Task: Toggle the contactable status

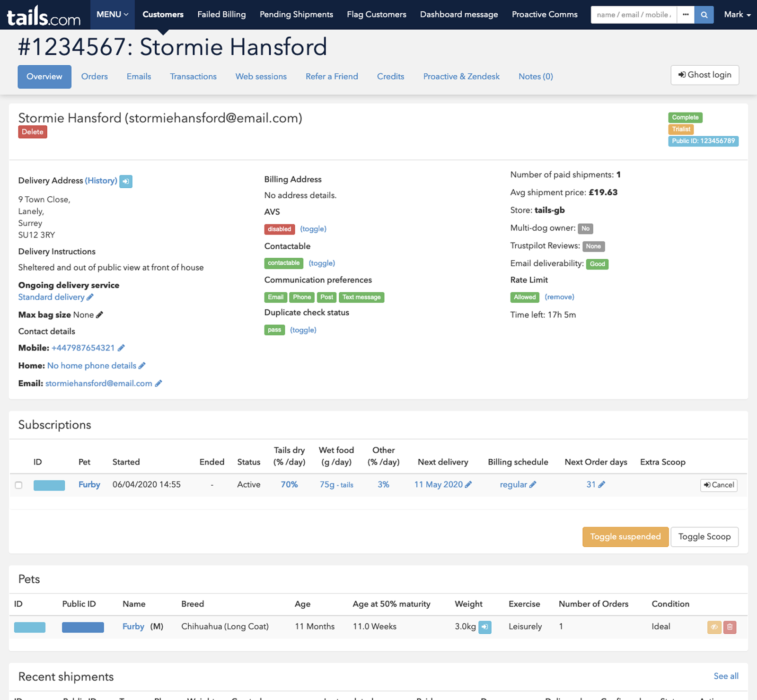Action: point(321,263)
